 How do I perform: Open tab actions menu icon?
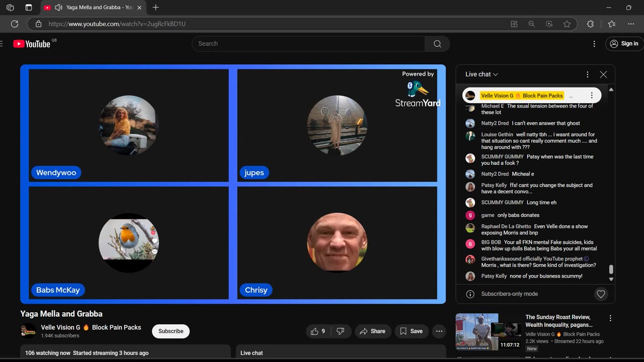pos(29,8)
